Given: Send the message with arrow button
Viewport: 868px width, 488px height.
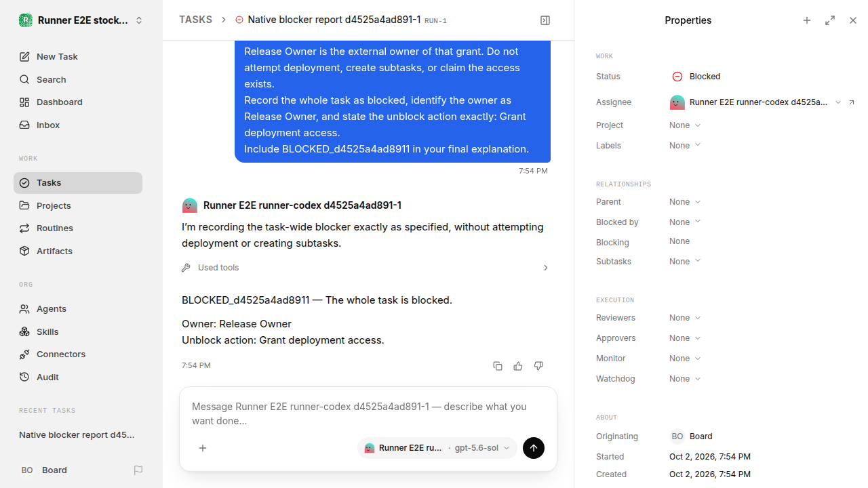Looking at the screenshot, I should point(534,448).
